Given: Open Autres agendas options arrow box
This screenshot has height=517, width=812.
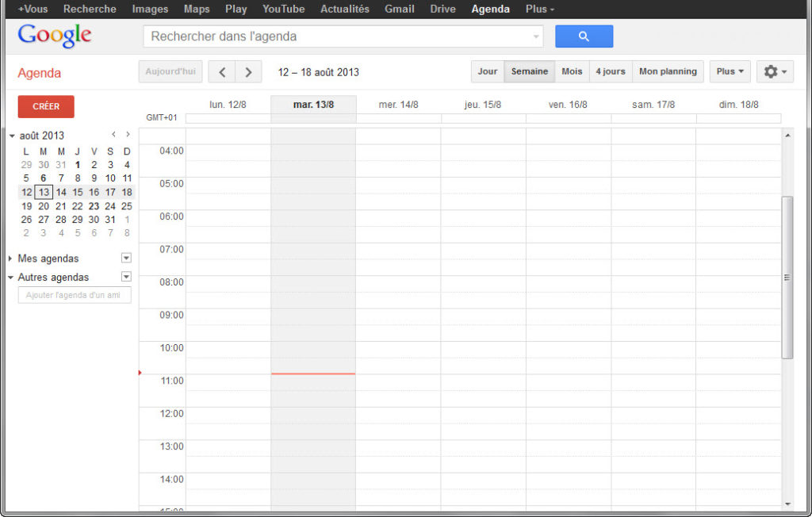Looking at the screenshot, I should [x=126, y=277].
